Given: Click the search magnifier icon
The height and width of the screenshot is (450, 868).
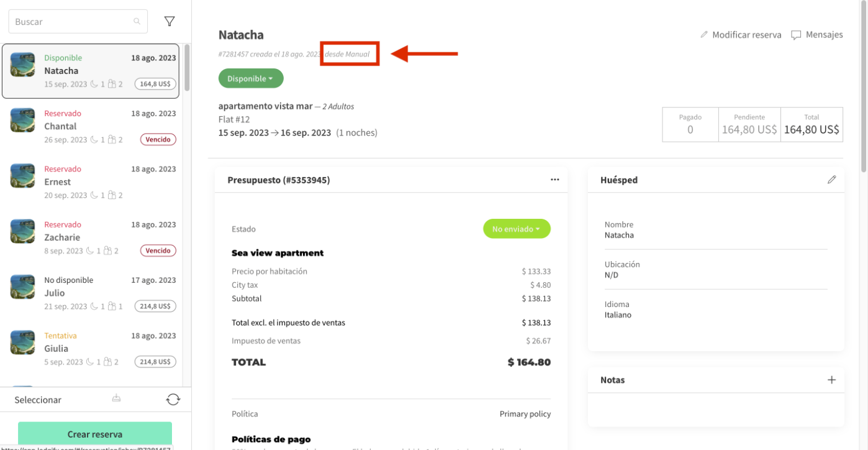Looking at the screenshot, I should coord(137,22).
